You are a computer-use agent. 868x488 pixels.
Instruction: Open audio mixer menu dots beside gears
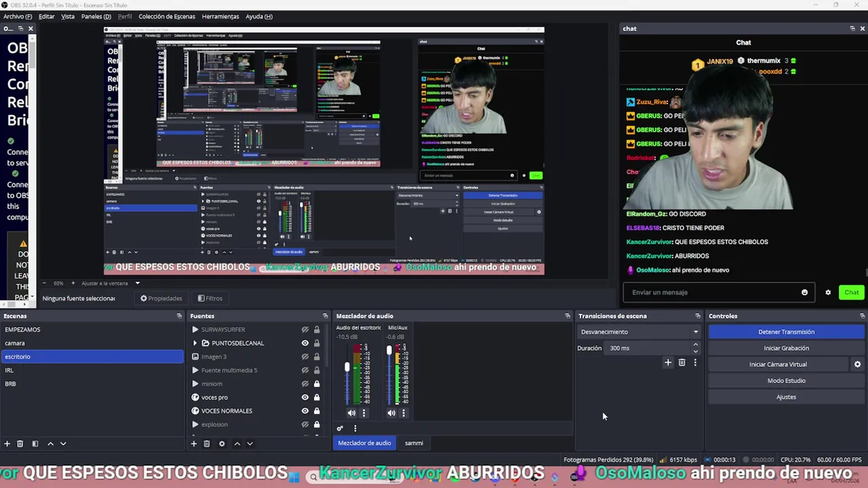point(355,428)
